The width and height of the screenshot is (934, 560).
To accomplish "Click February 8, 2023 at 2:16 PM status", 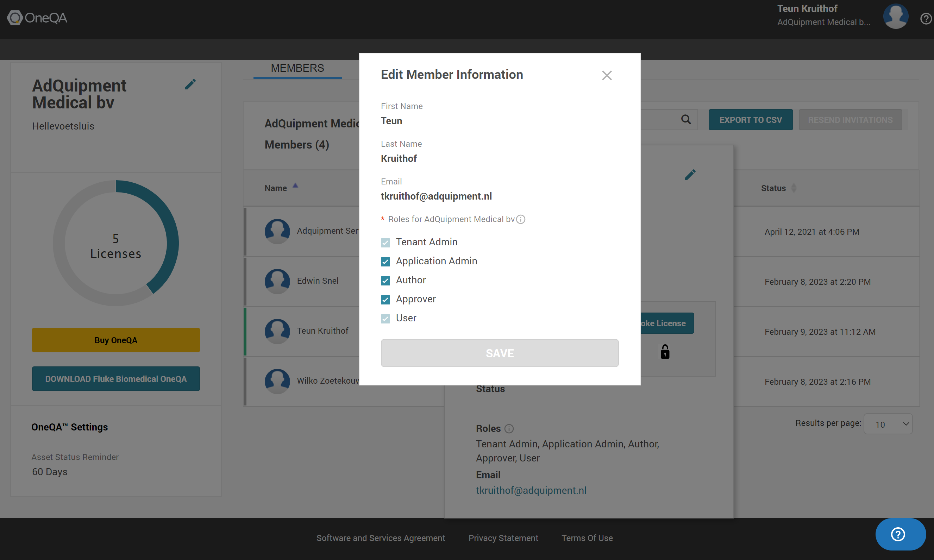I will [x=817, y=382].
